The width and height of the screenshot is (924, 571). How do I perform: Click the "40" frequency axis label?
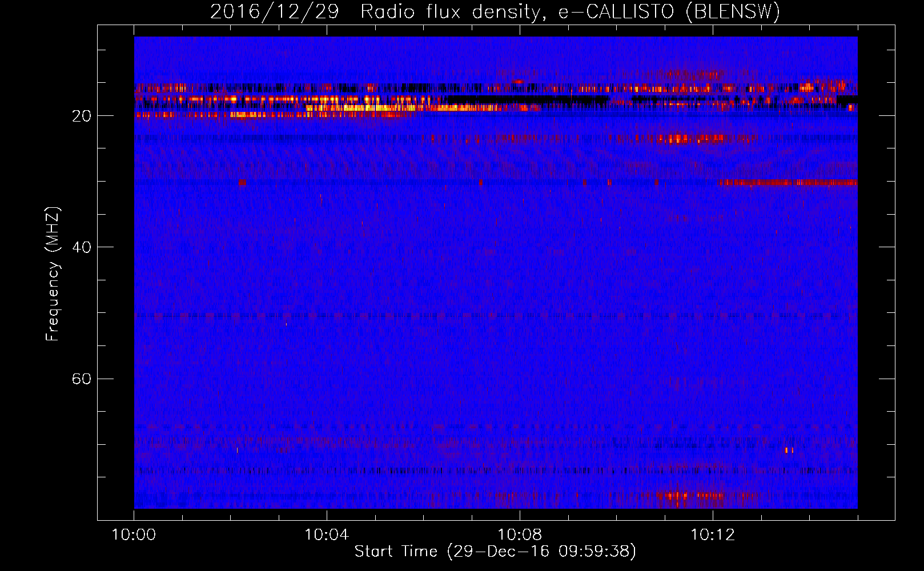[82, 247]
